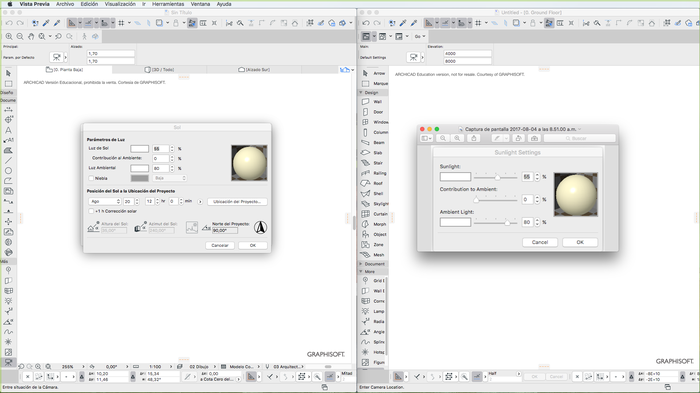This screenshot has height=393, width=700.
Task: Select the Door tool in right toolbox
Action: [373, 112]
